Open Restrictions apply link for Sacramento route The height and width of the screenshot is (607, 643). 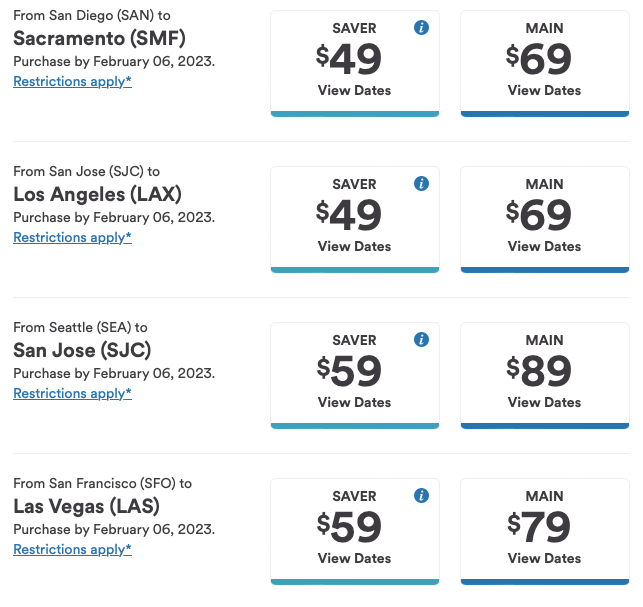click(x=72, y=81)
